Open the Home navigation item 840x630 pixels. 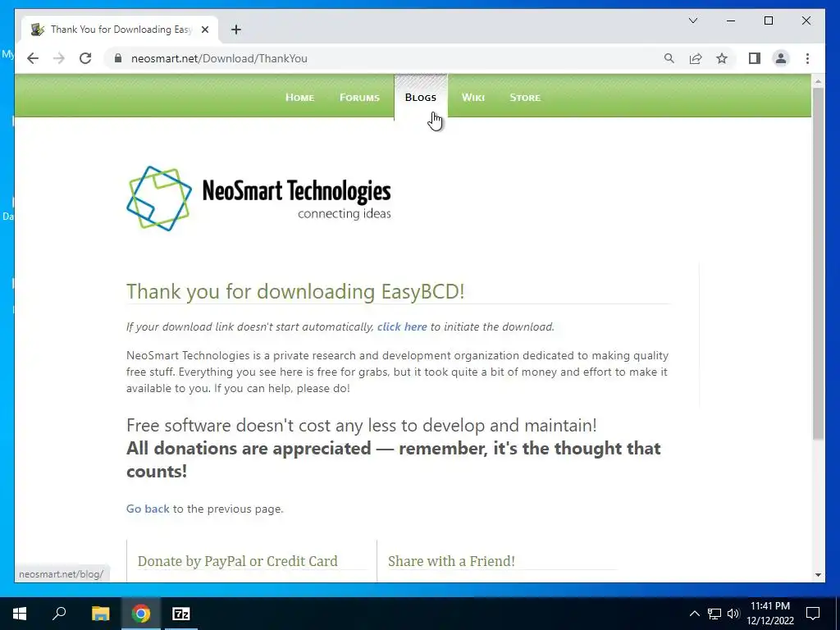(300, 98)
